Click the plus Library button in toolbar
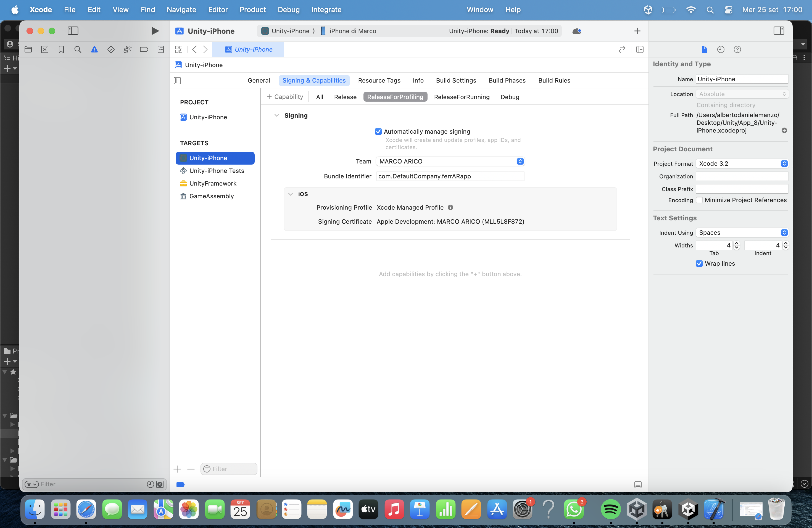812x528 pixels. click(637, 31)
